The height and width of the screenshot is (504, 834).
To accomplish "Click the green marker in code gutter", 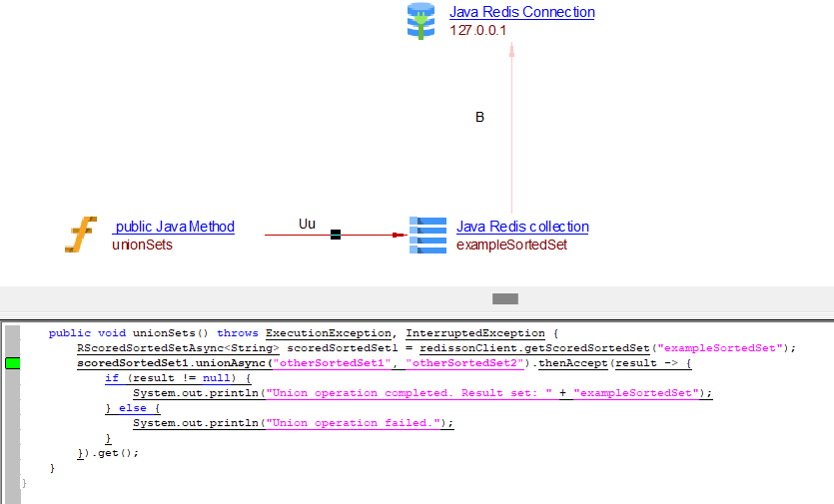I will point(12,363).
